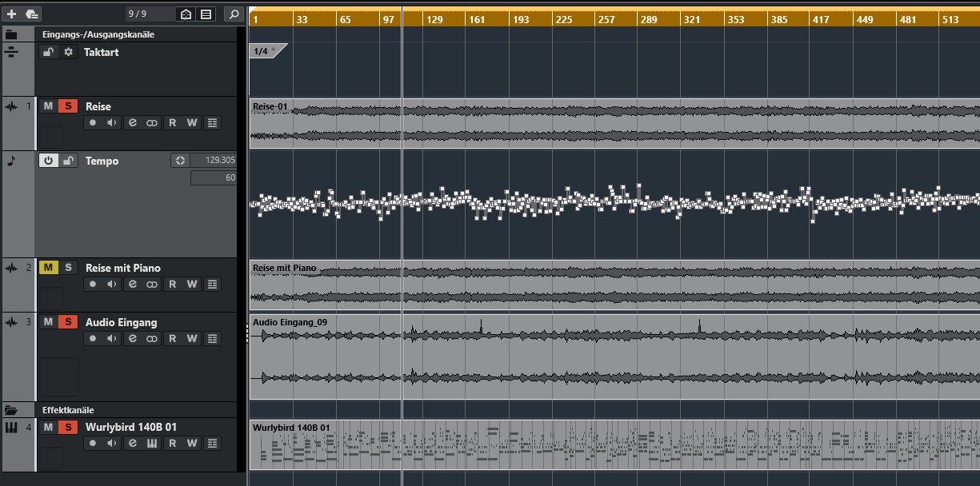980x486 pixels.
Task: Enable Read automation on the Reise track
Action: click(x=172, y=123)
